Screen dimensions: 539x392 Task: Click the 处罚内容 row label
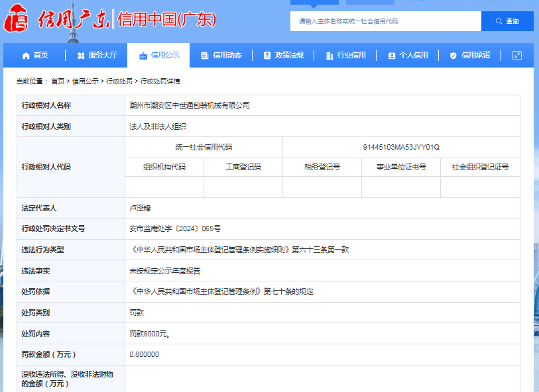35,334
